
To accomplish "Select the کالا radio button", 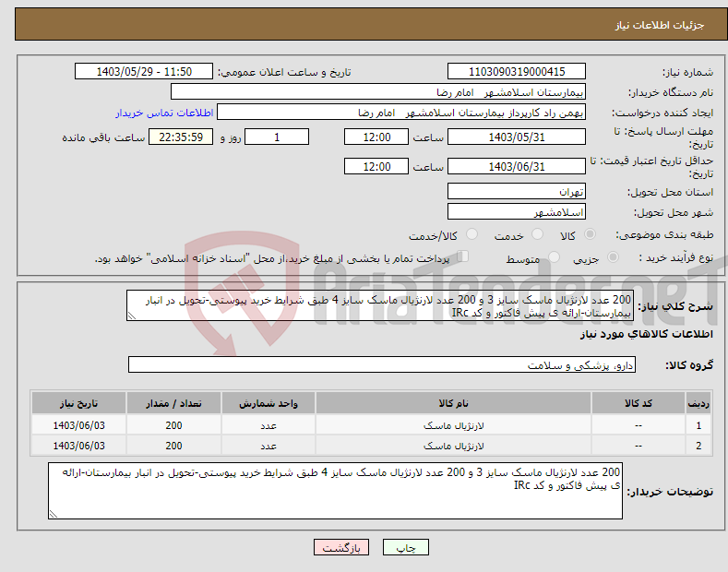I will pos(591,234).
